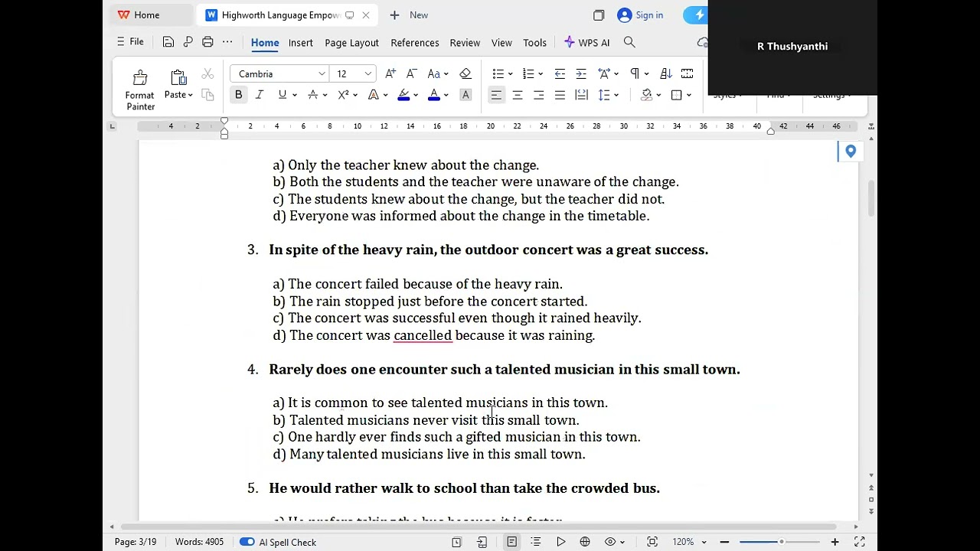Click the Print icon in the quick toolbar
The height and width of the screenshot is (551, 980).
click(x=207, y=42)
